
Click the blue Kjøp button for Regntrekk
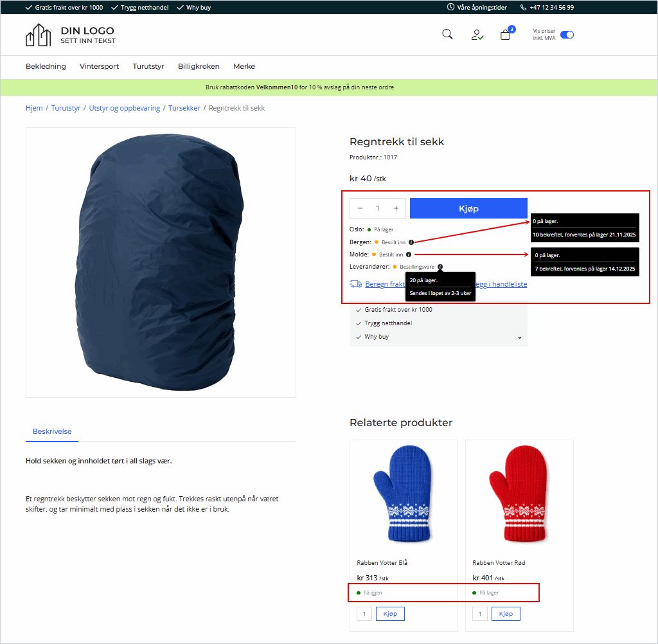click(x=468, y=208)
